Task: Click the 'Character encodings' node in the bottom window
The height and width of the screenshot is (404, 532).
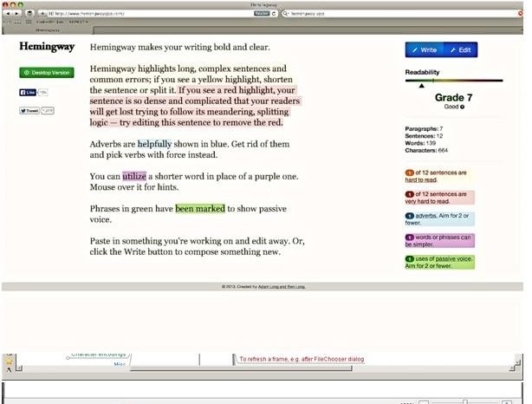Action: coord(99,355)
